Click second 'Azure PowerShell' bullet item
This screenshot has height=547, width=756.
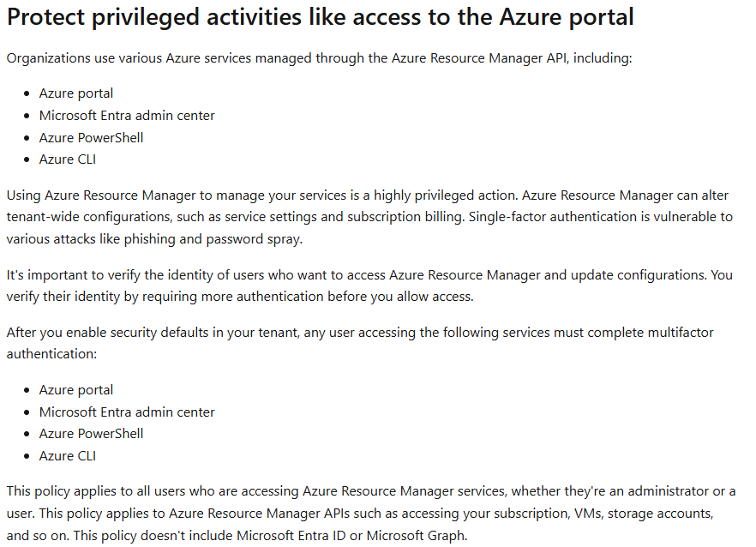91,434
